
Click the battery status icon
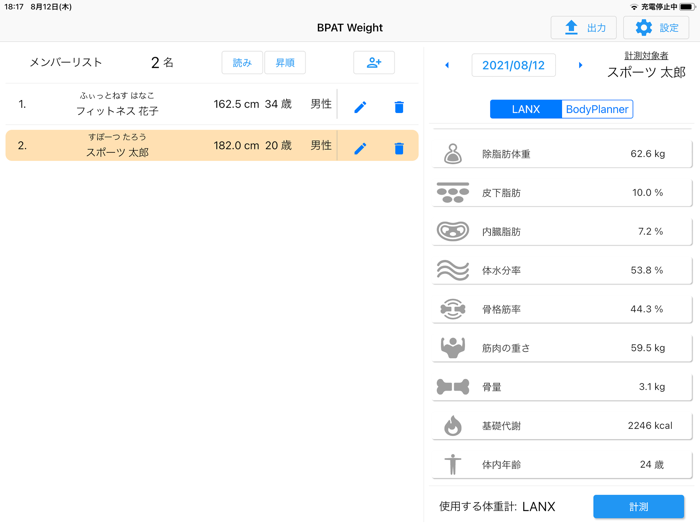point(688,7)
